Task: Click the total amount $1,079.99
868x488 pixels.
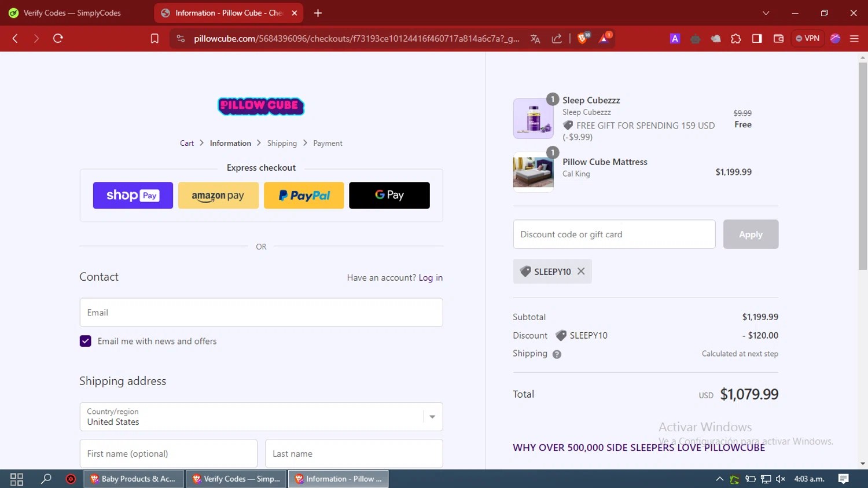Action: coord(749,394)
